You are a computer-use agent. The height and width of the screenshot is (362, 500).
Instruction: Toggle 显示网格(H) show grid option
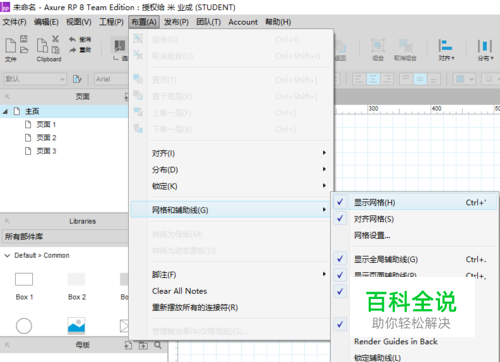click(x=415, y=202)
